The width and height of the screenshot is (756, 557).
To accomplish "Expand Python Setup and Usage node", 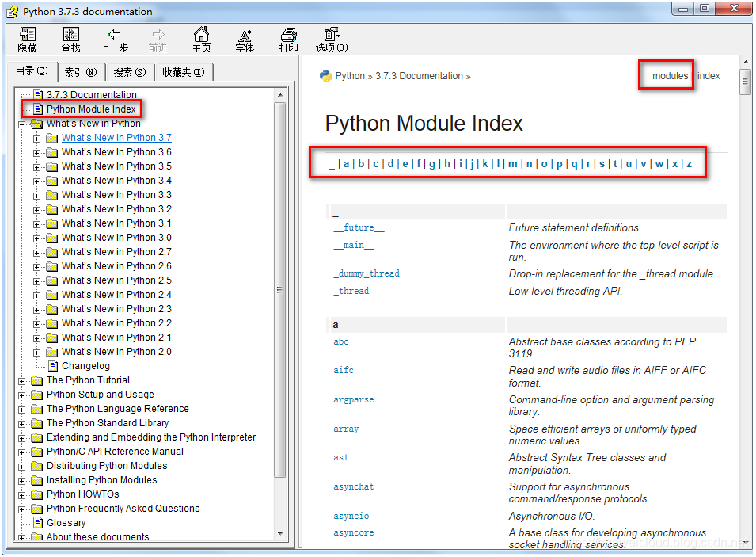I will [x=21, y=396].
